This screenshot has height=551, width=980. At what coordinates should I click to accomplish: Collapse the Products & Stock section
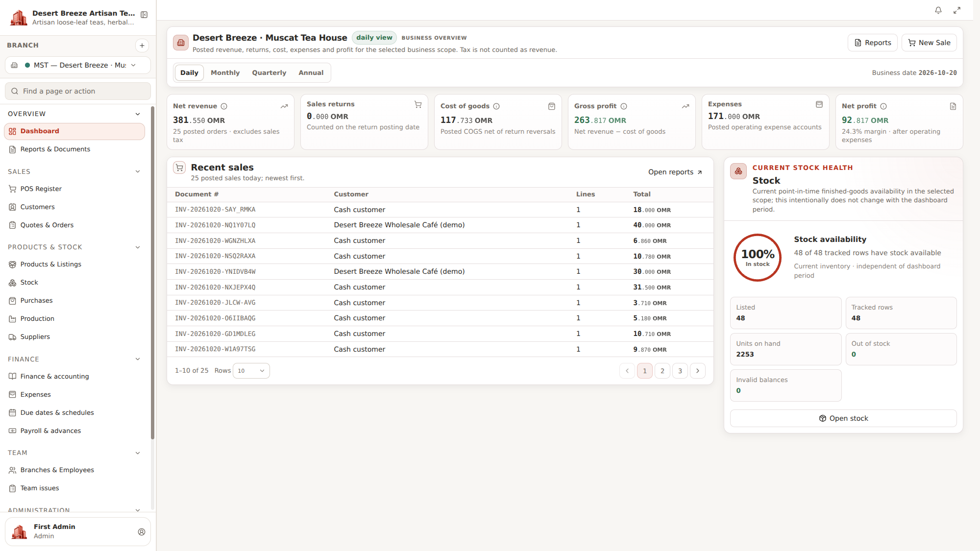(138, 247)
